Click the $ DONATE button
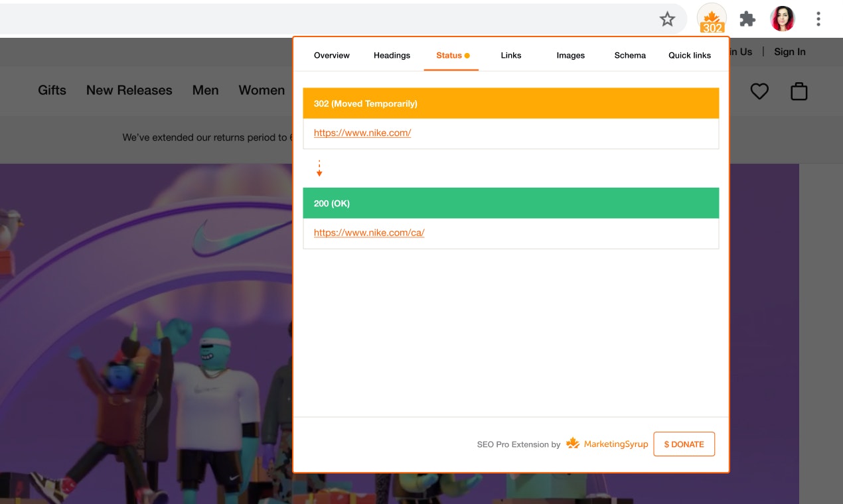This screenshot has width=843, height=504. (x=684, y=444)
